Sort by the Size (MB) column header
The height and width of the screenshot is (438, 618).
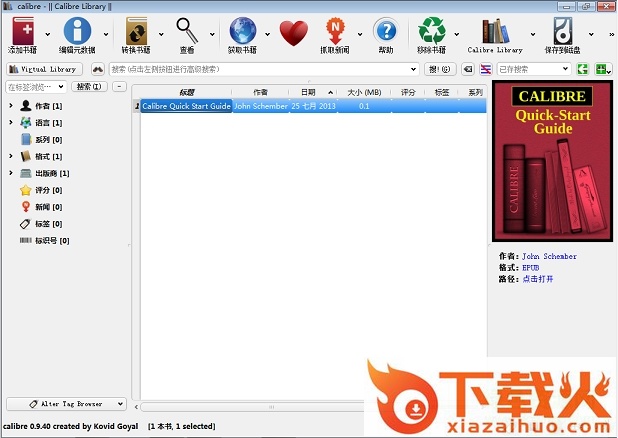[364, 93]
